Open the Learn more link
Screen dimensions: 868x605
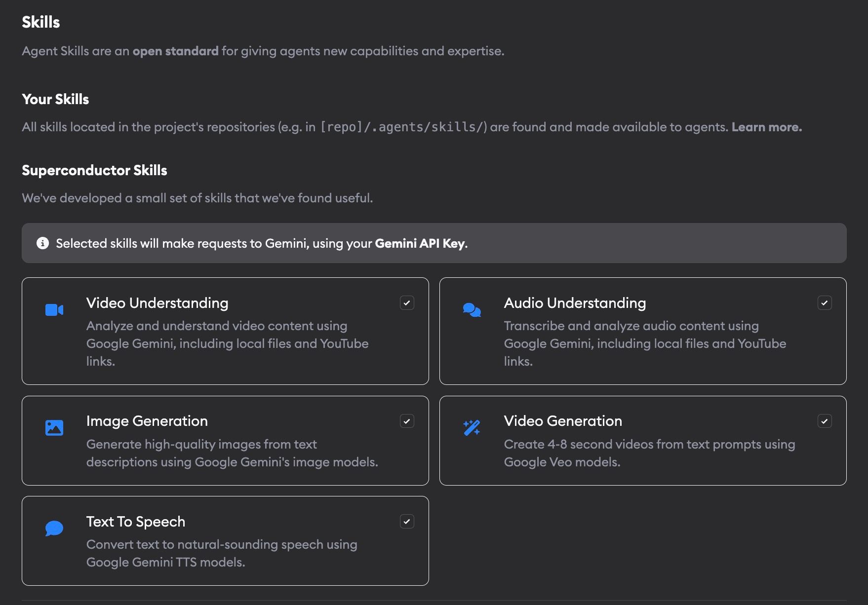[767, 127]
